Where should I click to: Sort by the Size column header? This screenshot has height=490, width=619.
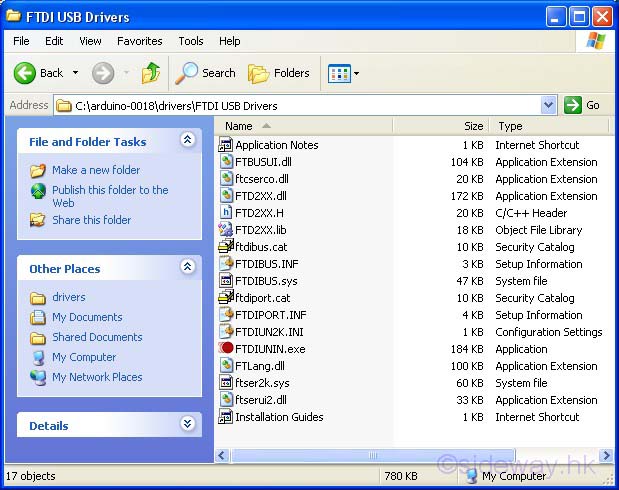click(441, 126)
